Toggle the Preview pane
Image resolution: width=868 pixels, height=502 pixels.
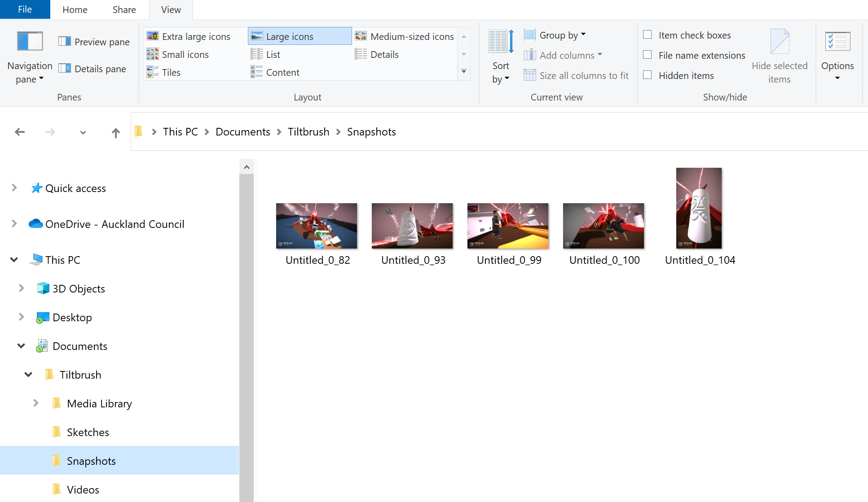pyautogui.click(x=94, y=41)
